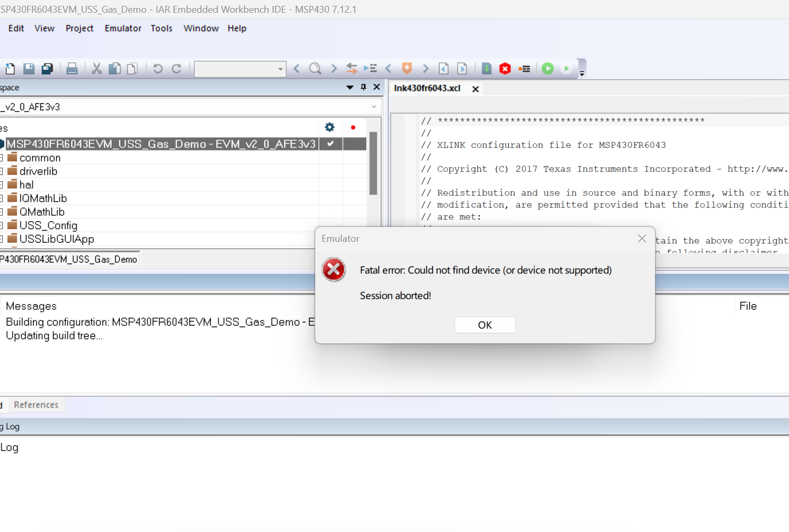Click Find Next arrow right of magnifier
Image resolution: width=789 pixels, height=532 pixels.
tap(334, 69)
